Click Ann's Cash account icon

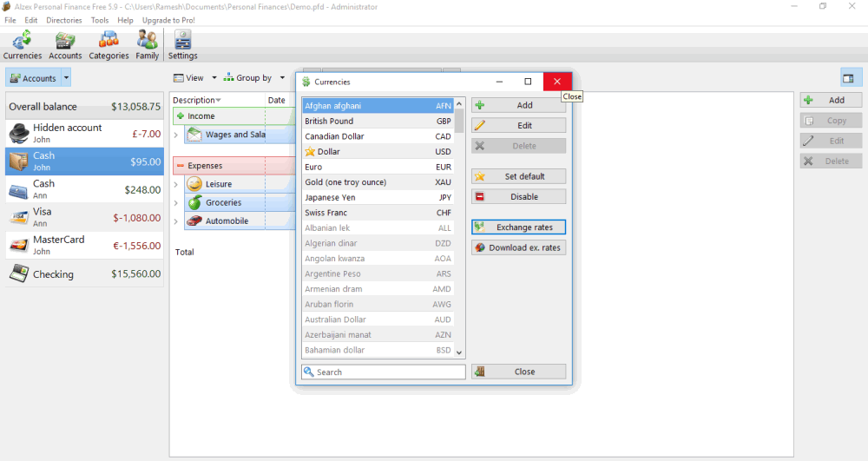tap(19, 190)
